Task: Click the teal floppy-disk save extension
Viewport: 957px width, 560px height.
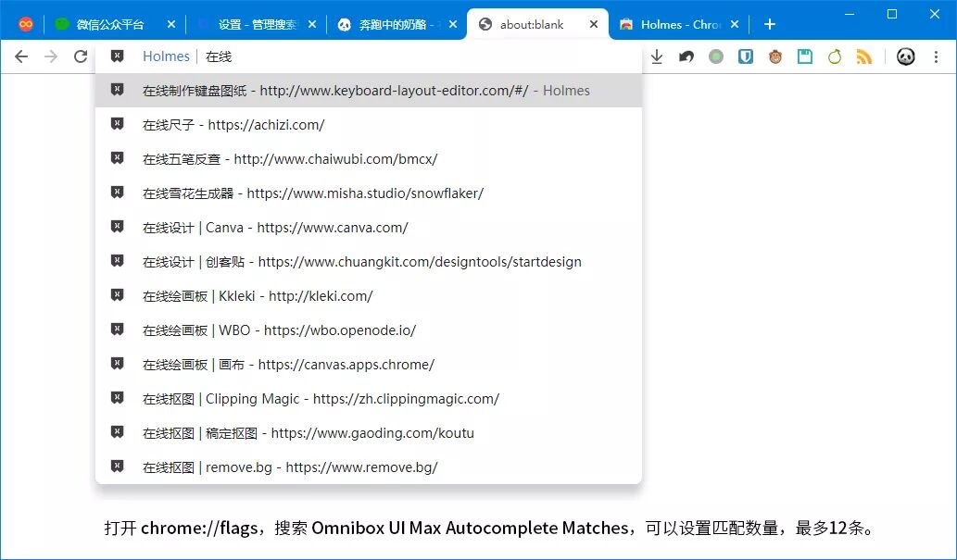Action: pyautogui.click(x=805, y=56)
